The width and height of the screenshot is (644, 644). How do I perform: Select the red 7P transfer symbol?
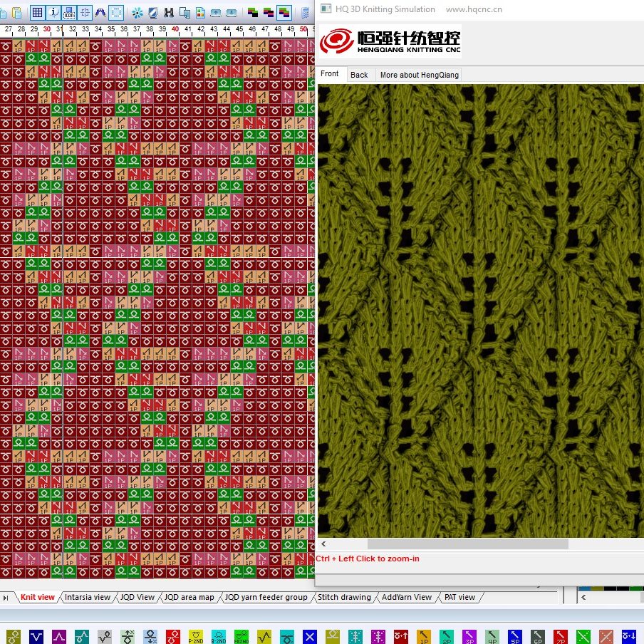[561, 637]
